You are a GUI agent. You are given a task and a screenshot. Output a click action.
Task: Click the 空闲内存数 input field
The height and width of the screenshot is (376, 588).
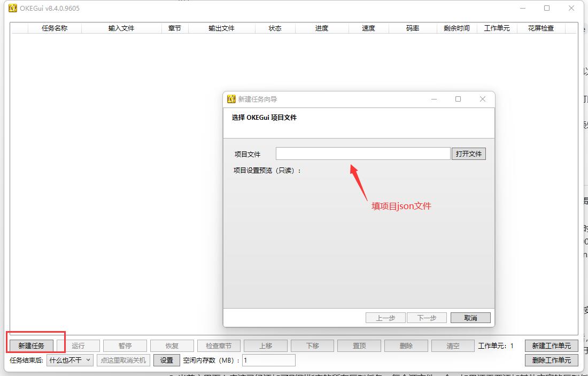269,360
